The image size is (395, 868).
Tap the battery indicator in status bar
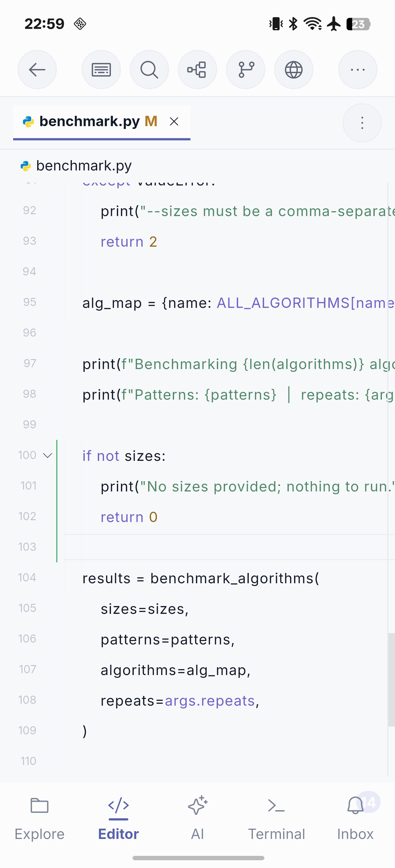pos(358,24)
